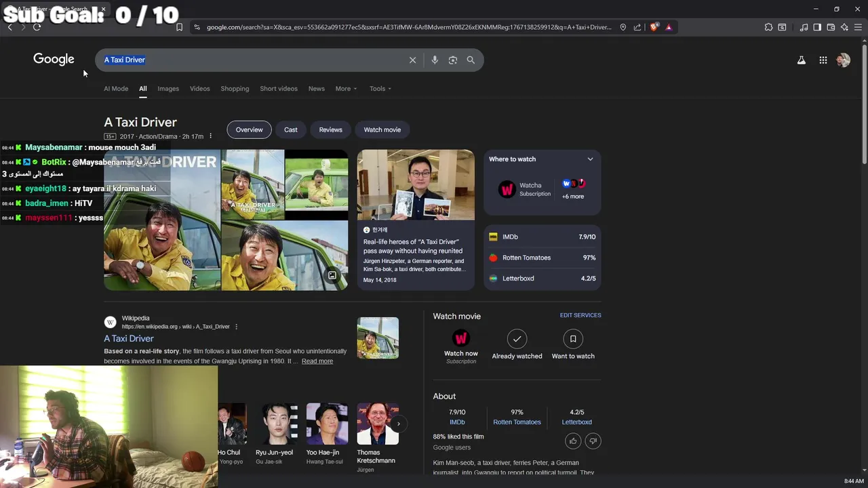
Task: Expand the Wikipedia snippet with Read more
Action: pos(317,361)
